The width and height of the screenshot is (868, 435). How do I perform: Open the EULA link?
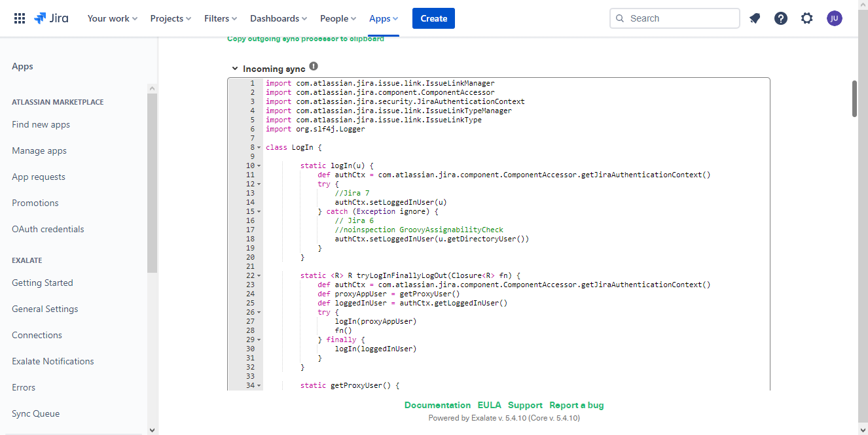click(489, 405)
